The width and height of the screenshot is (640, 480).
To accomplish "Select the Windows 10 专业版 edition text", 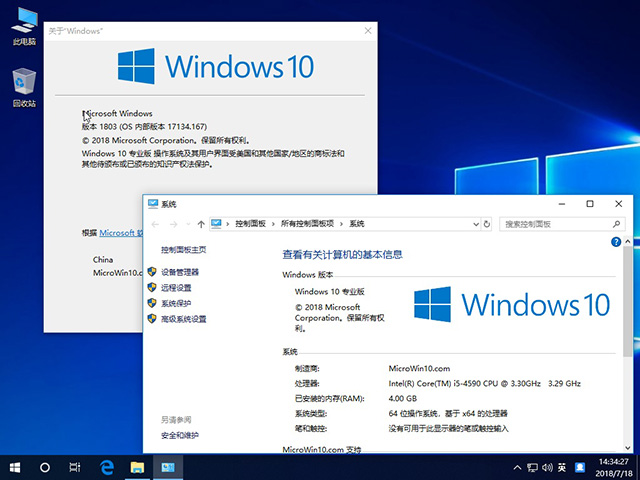I will point(329,292).
